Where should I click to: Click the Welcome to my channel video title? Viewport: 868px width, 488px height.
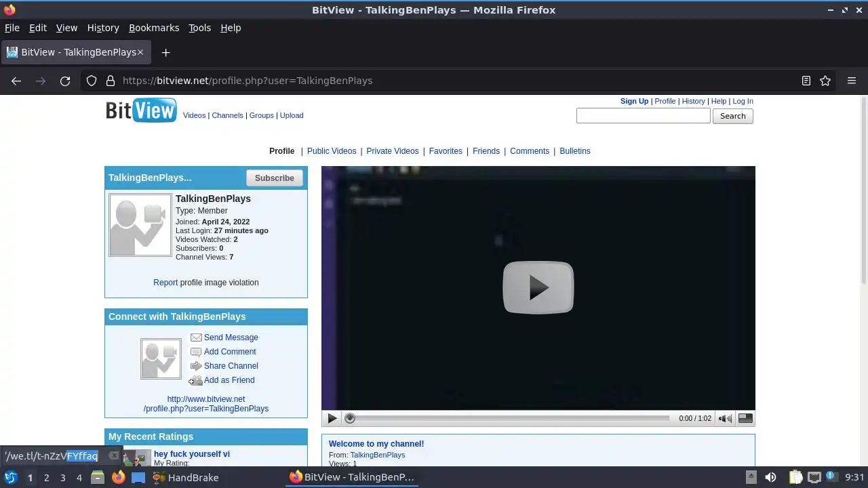[376, 444]
